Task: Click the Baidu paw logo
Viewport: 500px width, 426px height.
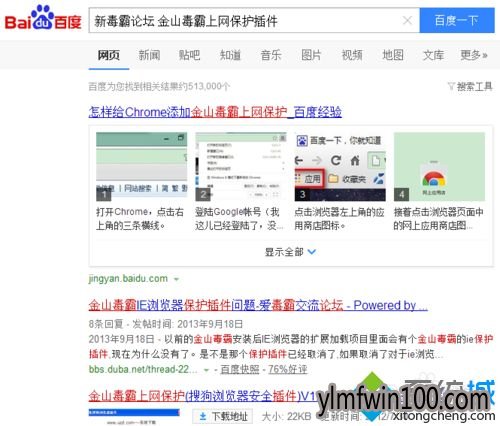Action: pos(43,18)
